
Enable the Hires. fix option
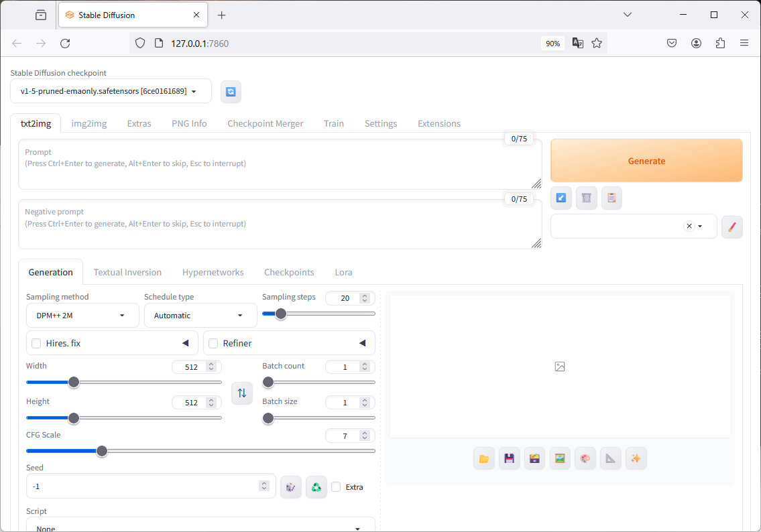click(36, 343)
